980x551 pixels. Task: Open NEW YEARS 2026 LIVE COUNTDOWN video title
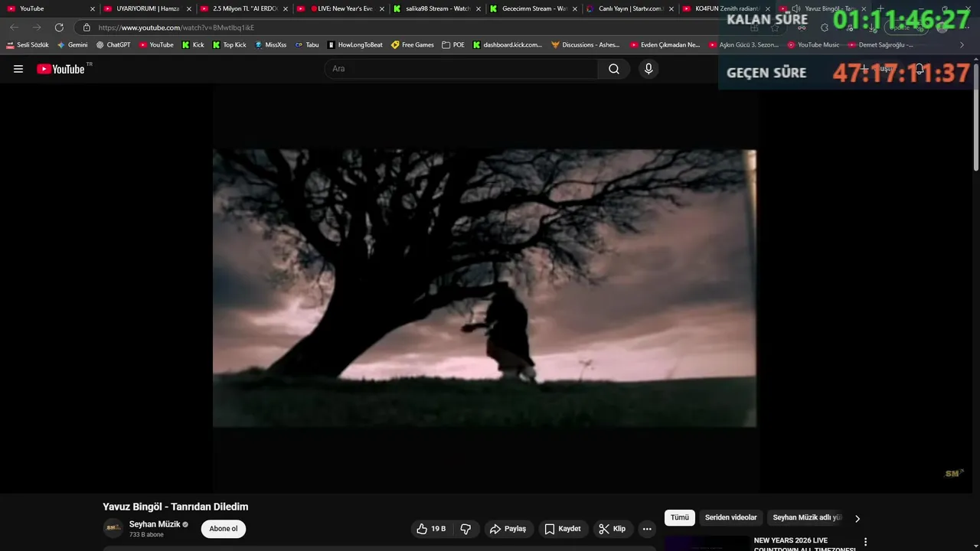804,544
